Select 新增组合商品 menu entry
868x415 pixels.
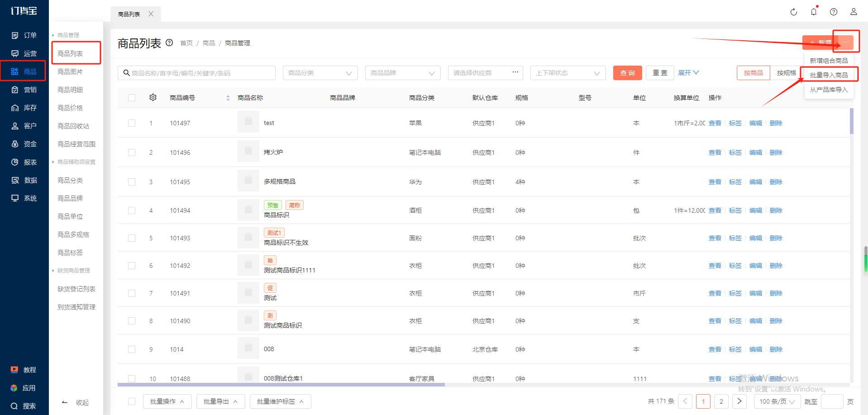829,61
